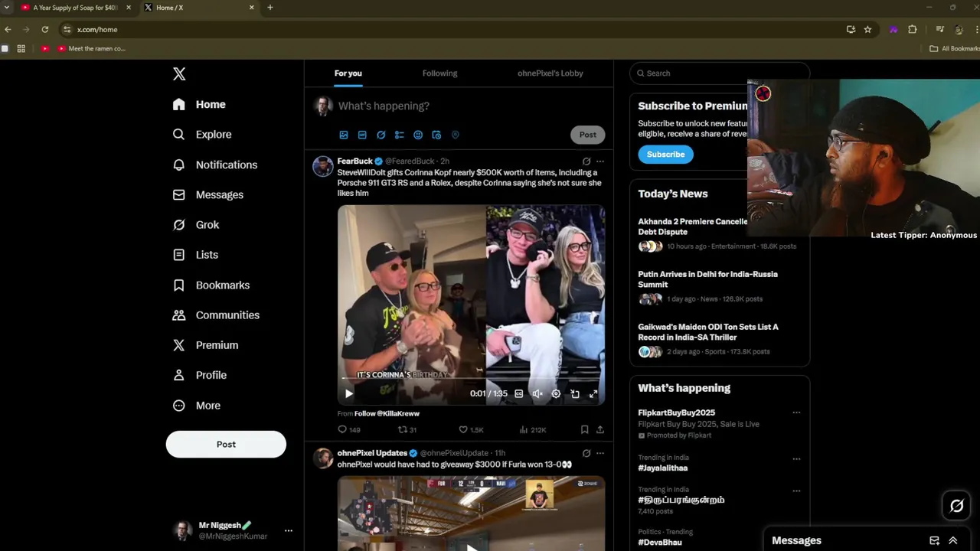Open more options for #Jayalalithaa trend
Image resolution: width=980 pixels, height=551 pixels.
tap(796, 459)
